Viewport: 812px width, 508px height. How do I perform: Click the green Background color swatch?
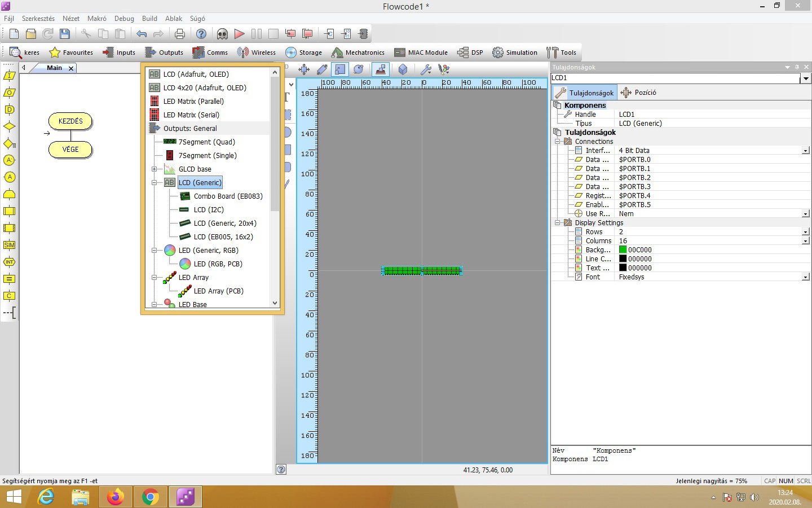click(x=623, y=250)
